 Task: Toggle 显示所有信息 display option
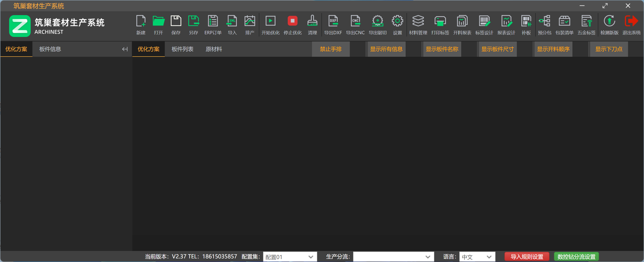point(386,49)
